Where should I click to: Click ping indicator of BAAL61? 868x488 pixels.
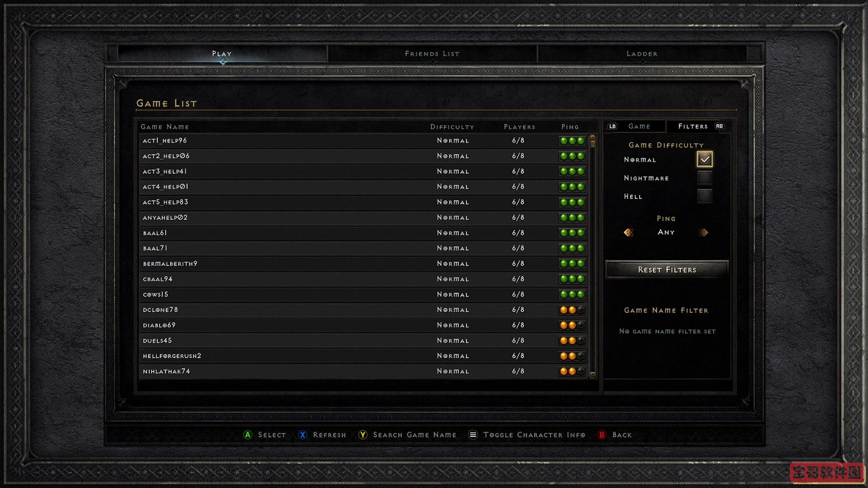(572, 233)
